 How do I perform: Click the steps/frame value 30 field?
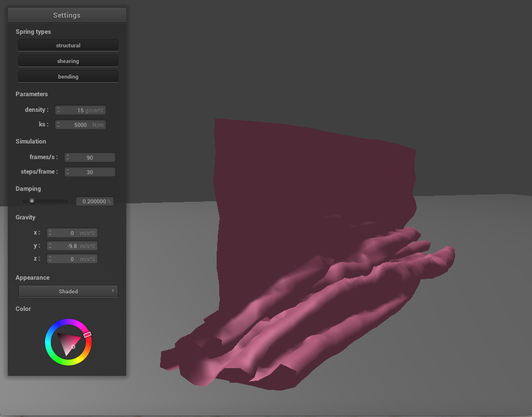tap(90, 172)
